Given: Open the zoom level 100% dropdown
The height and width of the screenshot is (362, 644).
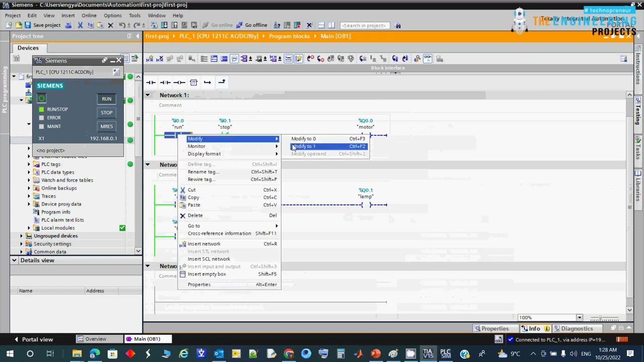Looking at the screenshot, I should [579, 318].
